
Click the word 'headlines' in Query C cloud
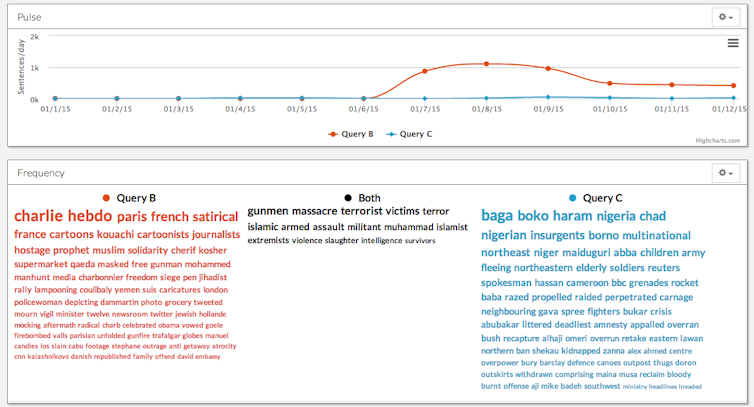coord(663,387)
